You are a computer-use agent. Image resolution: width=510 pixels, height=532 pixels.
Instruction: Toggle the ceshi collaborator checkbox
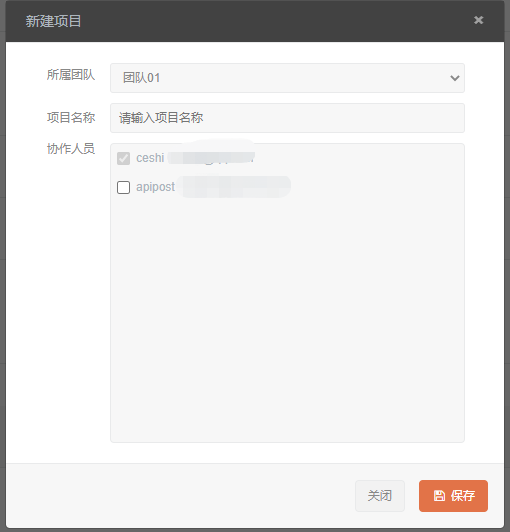click(123, 158)
